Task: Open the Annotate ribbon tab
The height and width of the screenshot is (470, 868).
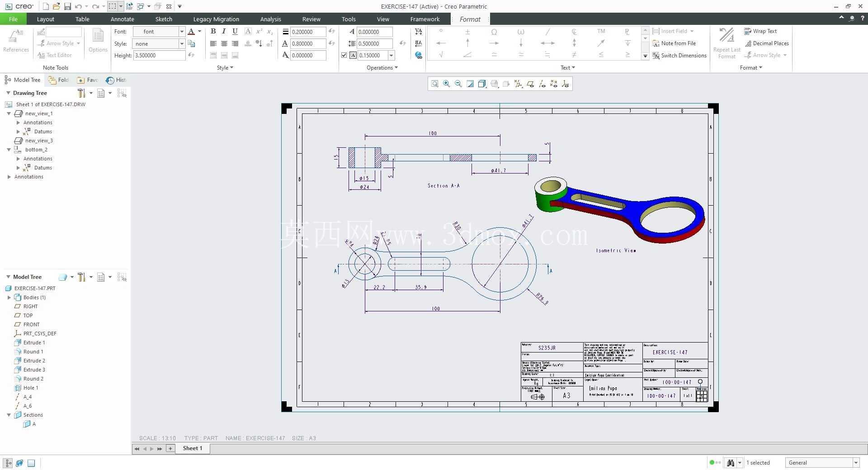Action: [x=122, y=19]
